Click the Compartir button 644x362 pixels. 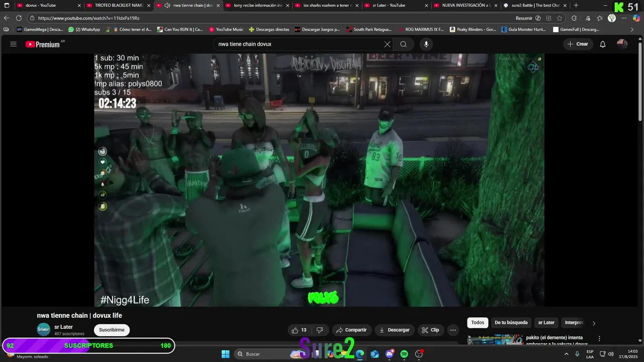tap(352, 330)
